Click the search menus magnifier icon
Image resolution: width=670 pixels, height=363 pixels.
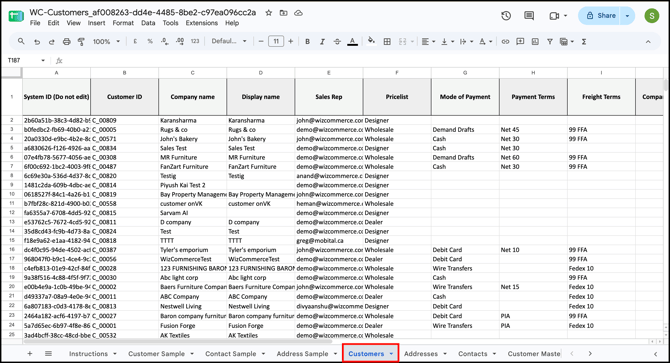[x=21, y=41]
